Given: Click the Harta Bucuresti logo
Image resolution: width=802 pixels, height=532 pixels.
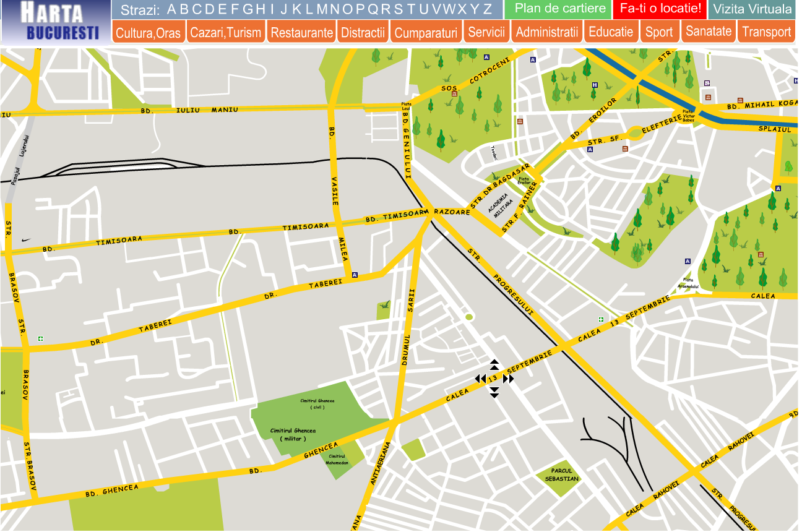Looking at the screenshot, I should [x=56, y=22].
